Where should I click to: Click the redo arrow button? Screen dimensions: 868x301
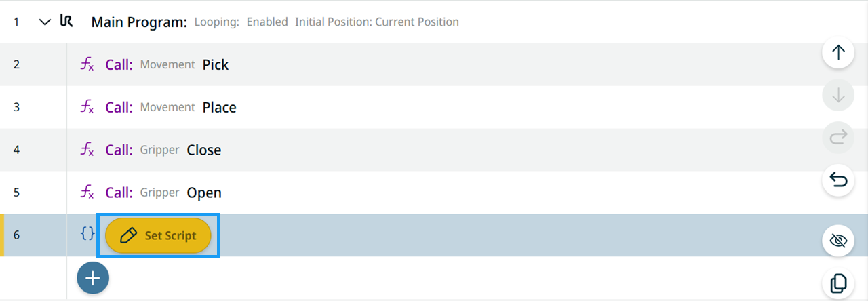tap(838, 138)
